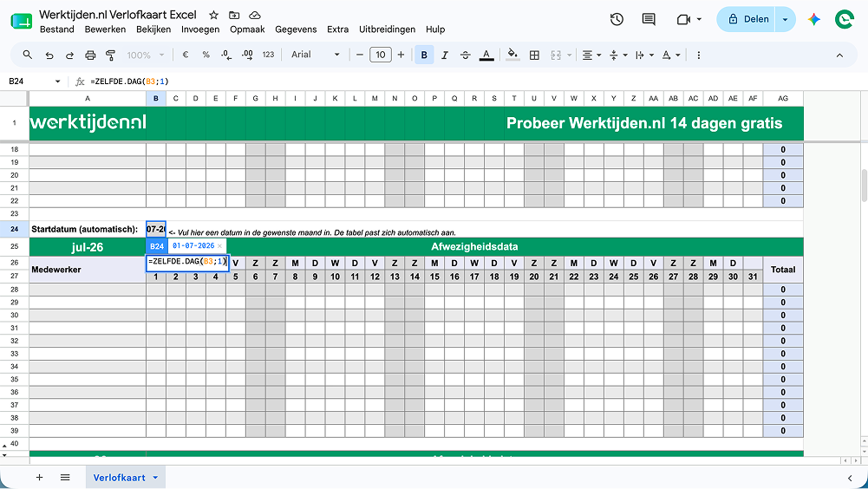Open the Delen share options arrow
The width and height of the screenshot is (868, 489).
point(785,19)
